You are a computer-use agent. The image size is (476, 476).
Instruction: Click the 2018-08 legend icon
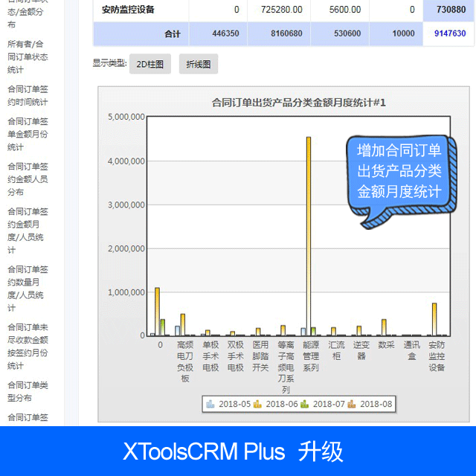(x=352, y=404)
